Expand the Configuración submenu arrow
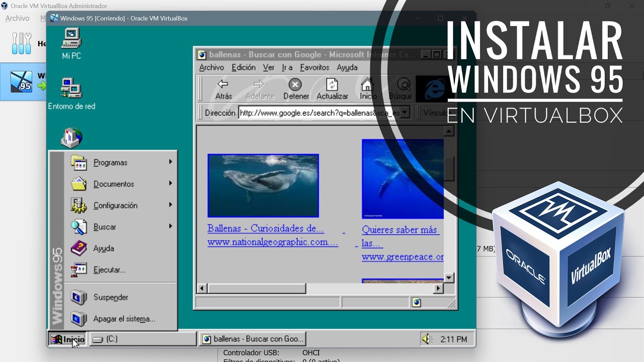 [x=171, y=205]
